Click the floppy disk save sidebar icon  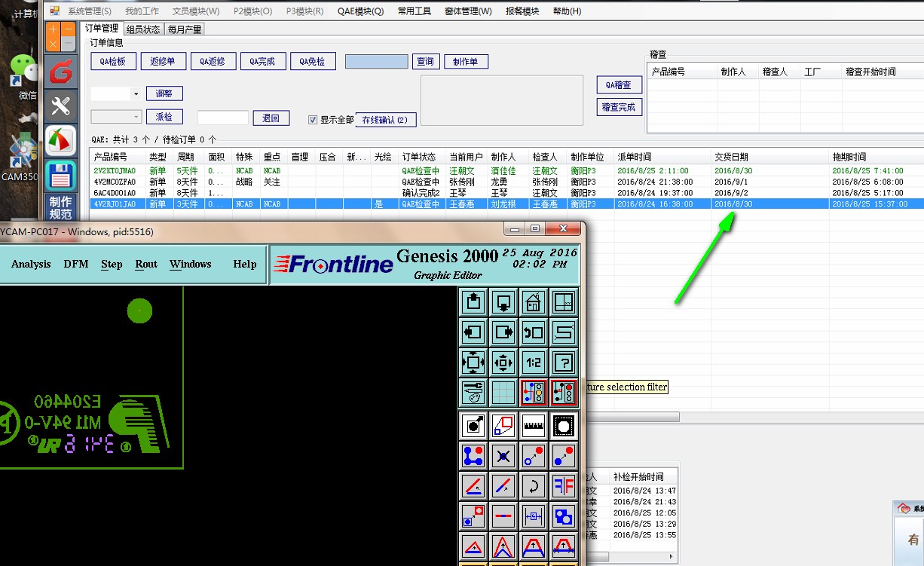(61, 176)
